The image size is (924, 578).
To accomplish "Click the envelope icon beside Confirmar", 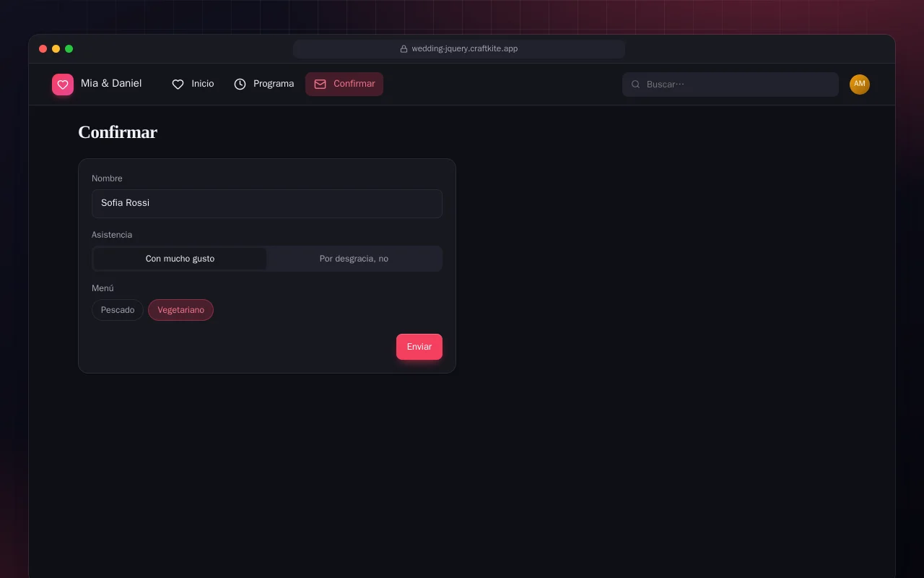I will [x=320, y=85].
